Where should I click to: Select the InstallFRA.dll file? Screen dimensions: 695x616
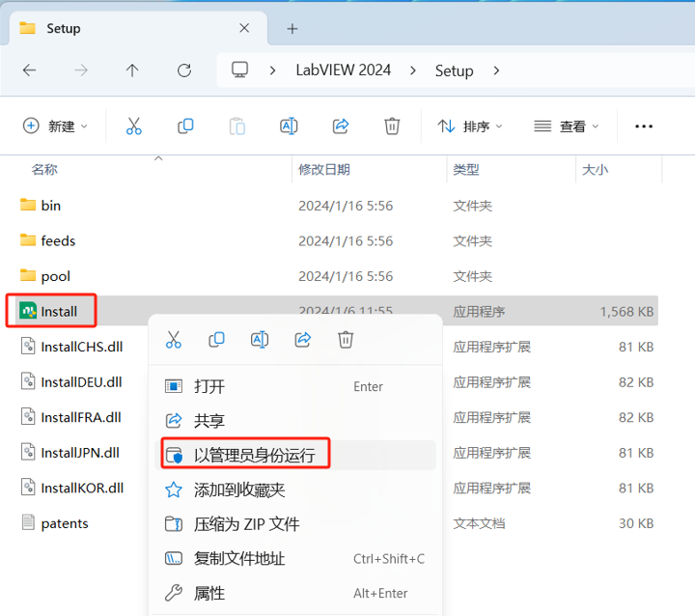click(x=81, y=417)
